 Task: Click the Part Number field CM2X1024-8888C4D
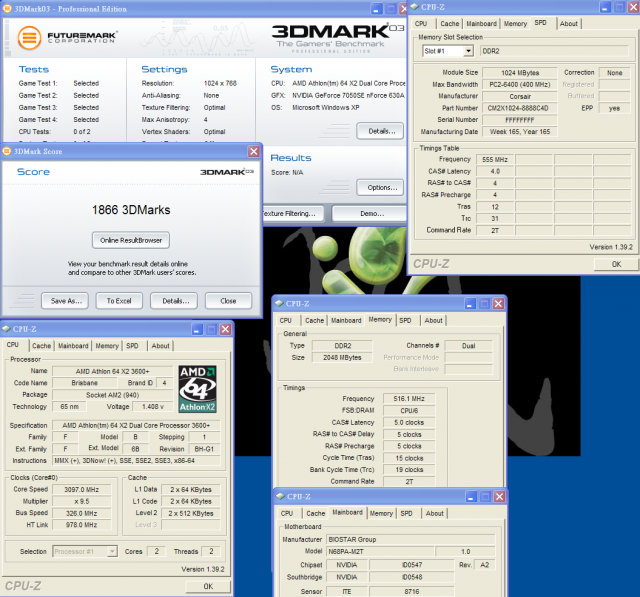click(520, 108)
